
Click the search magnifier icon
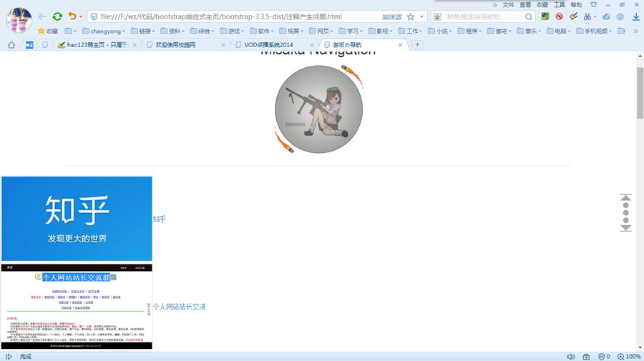(x=530, y=16)
